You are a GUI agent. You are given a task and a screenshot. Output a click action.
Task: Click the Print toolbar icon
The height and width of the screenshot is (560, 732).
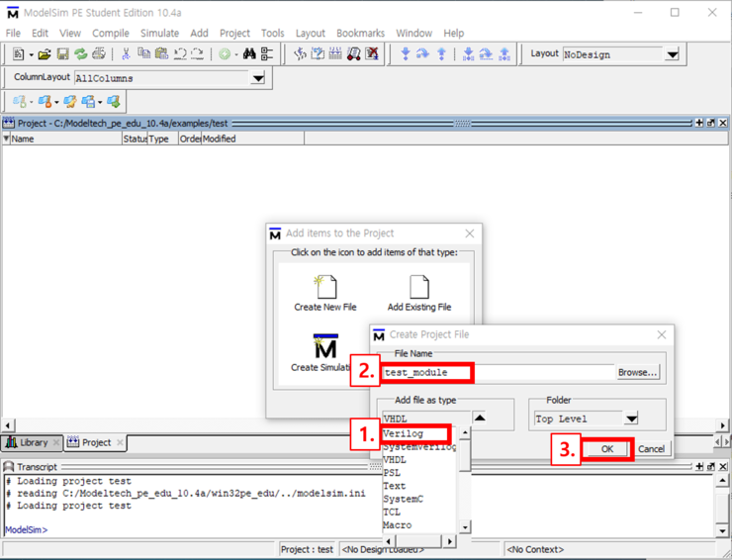click(x=99, y=54)
